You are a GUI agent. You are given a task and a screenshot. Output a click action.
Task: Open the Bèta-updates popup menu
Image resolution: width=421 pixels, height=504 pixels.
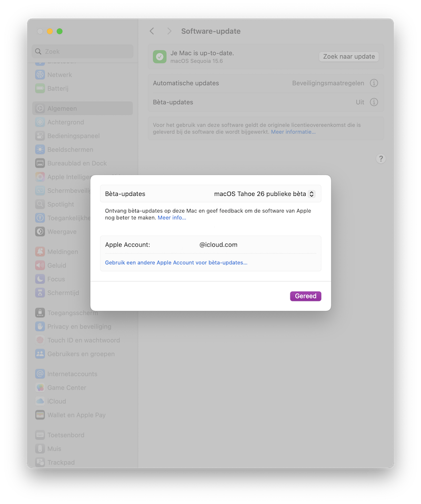264,194
